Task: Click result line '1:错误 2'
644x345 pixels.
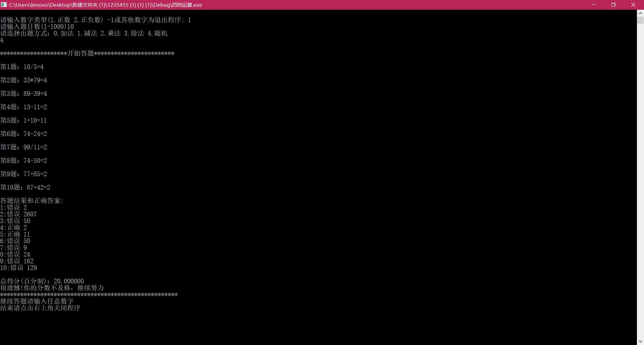Action: pos(13,207)
